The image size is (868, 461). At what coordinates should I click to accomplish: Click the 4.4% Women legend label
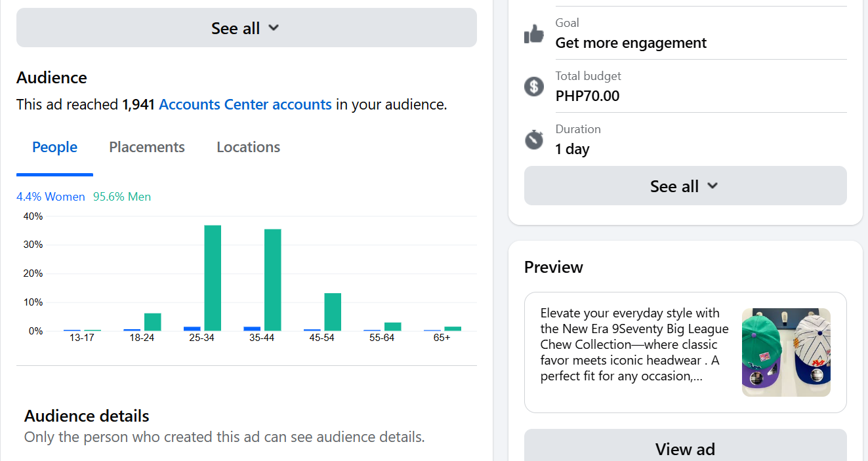(x=51, y=197)
